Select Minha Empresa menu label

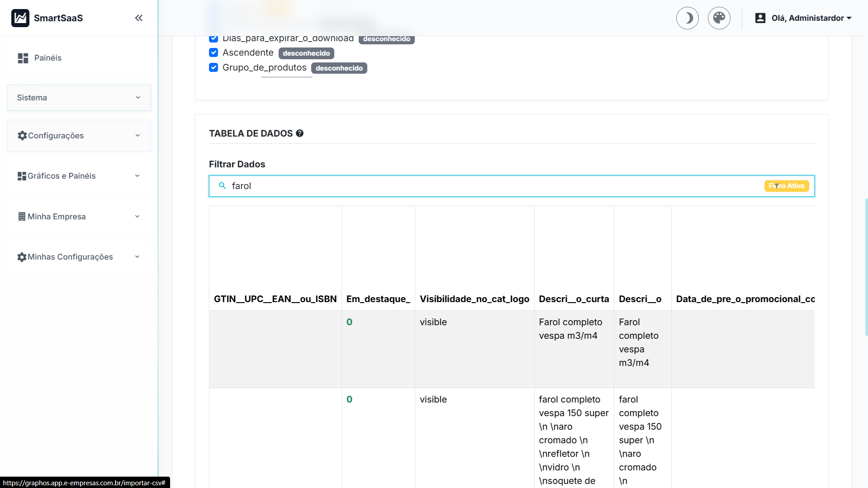[x=57, y=217]
